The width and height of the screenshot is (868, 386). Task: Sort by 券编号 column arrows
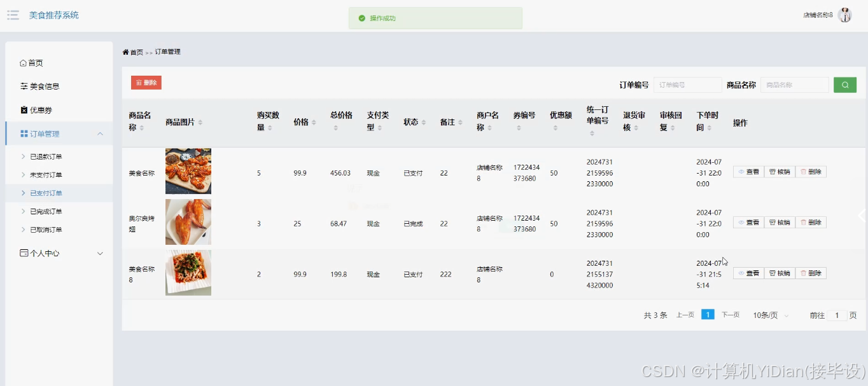519,128
